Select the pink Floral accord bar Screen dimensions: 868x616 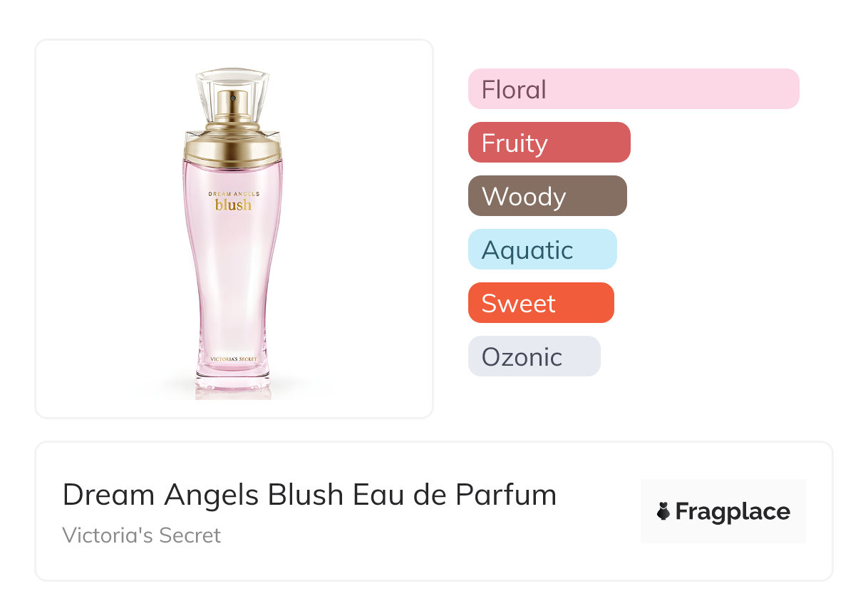point(633,89)
